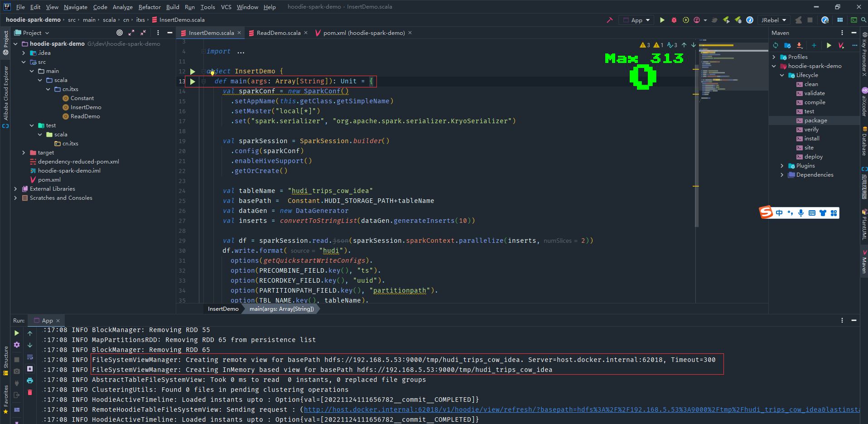This screenshot has height=424, width=868.
Task: Click Execute Maven Goal icon
Action: pos(841,45)
